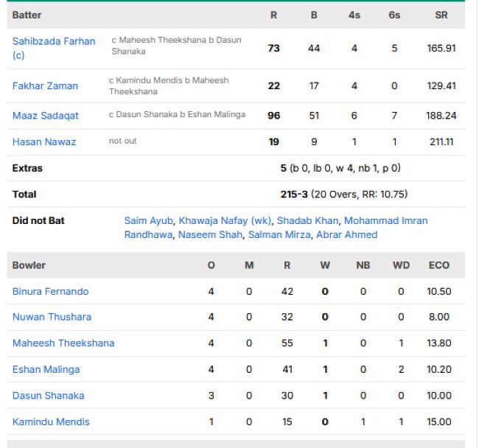
Task: Click Sahibzada Farhan's balls faced 44
Action: point(314,48)
